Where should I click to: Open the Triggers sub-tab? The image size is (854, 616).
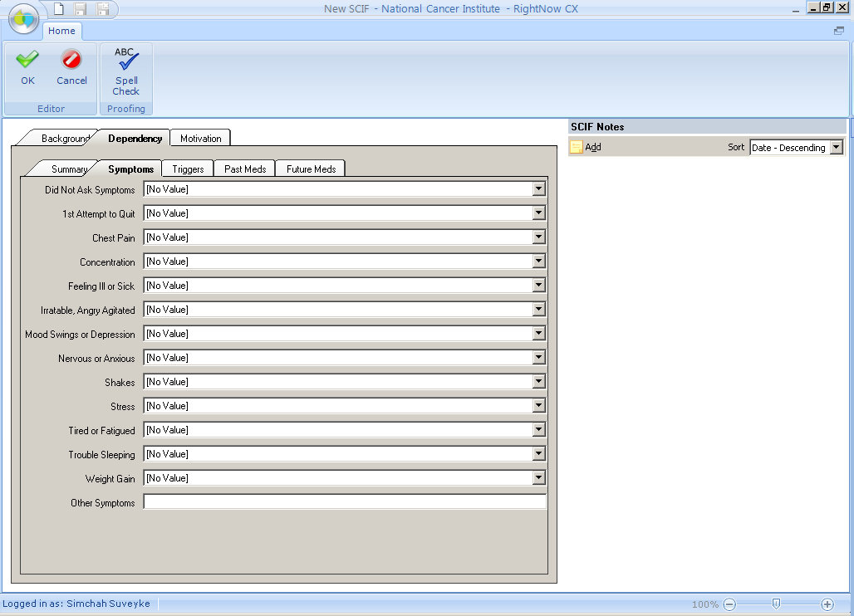[188, 169]
